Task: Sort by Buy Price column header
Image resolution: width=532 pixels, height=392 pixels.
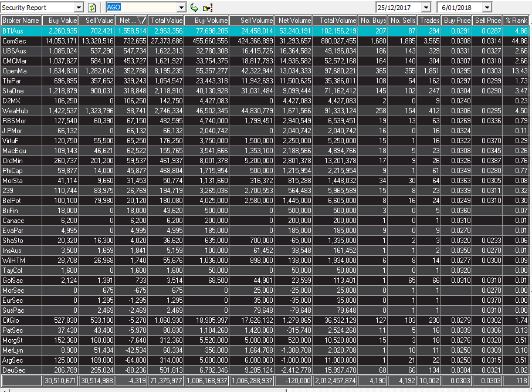Action: [457, 21]
